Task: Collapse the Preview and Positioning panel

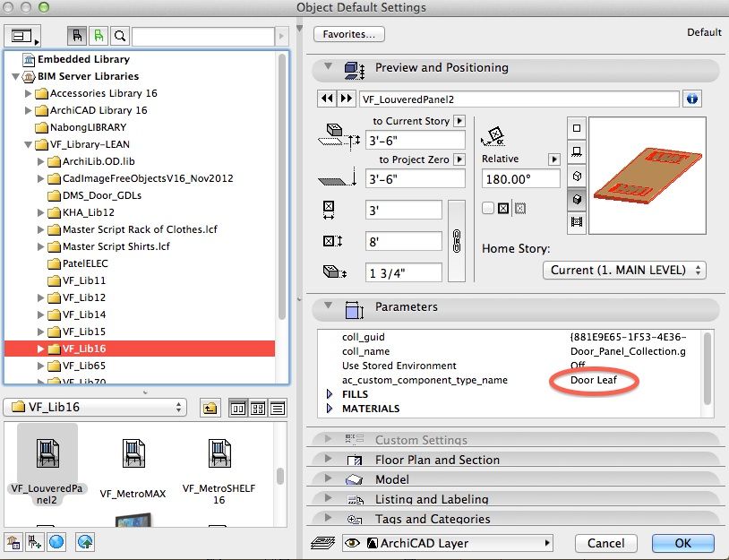Action: tap(329, 66)
